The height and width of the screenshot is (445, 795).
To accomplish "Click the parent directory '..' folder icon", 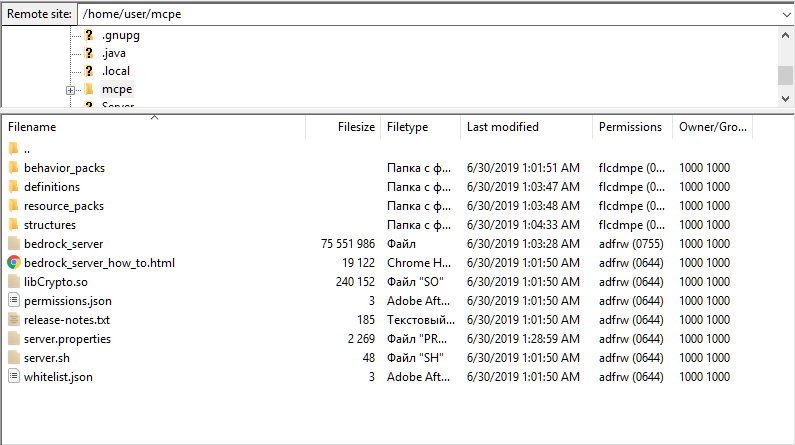I will [14, 149].
